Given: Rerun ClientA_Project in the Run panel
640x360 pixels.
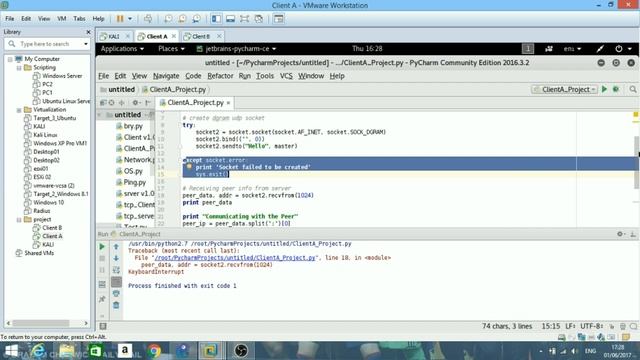Looking at the screenshot, I should pyautogui.click(x=102, y=247).
